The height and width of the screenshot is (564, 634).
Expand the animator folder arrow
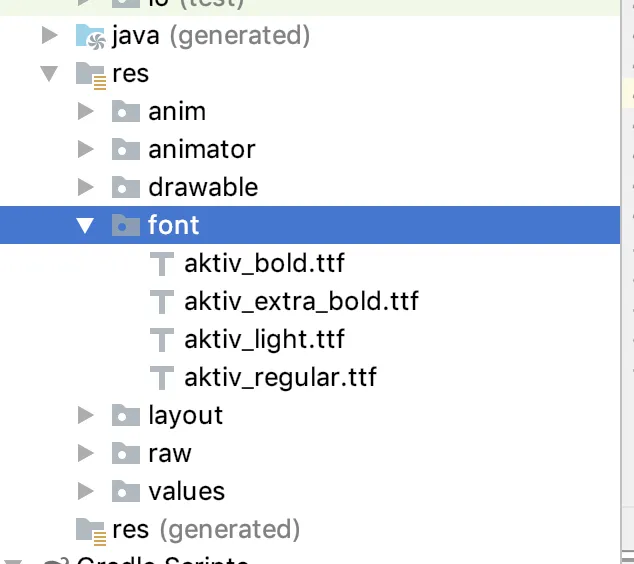click(x=86, y=150)
